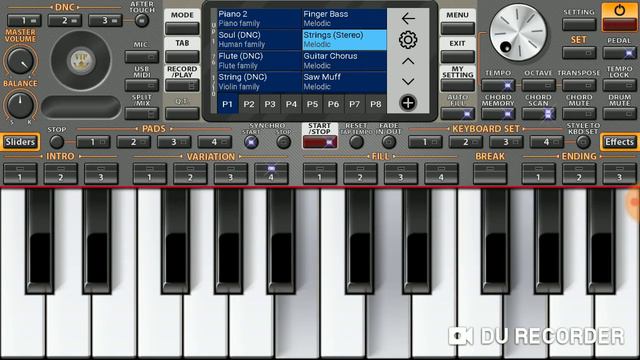Image resolution: width=640 pixels, height=360 pixels.
Task: Open My Setting
Action: (x=458, y=85)
